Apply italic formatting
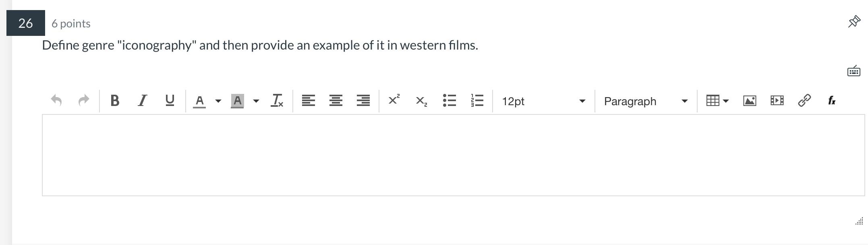The image size is (868, 245). [142, 101]
